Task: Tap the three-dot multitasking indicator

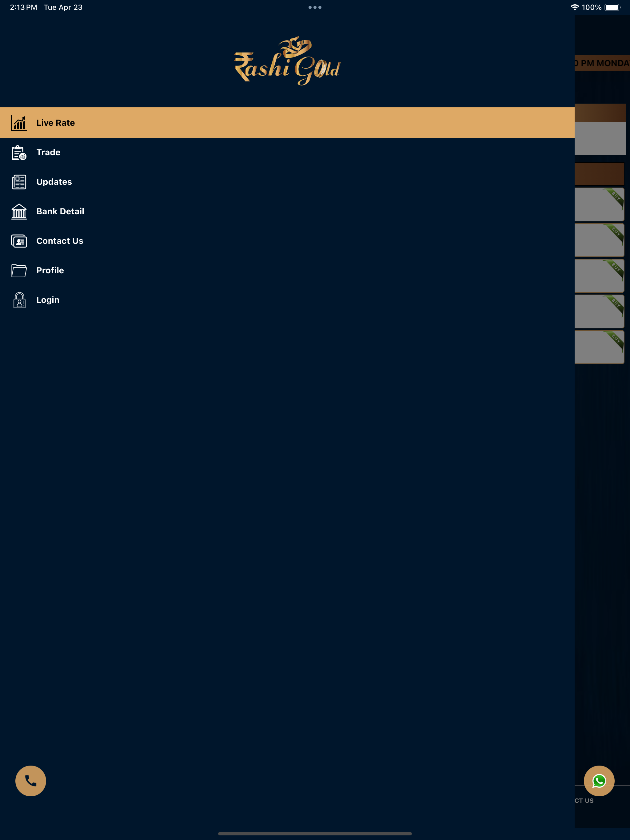Action: pyautogui.click(x=315, y=7)
